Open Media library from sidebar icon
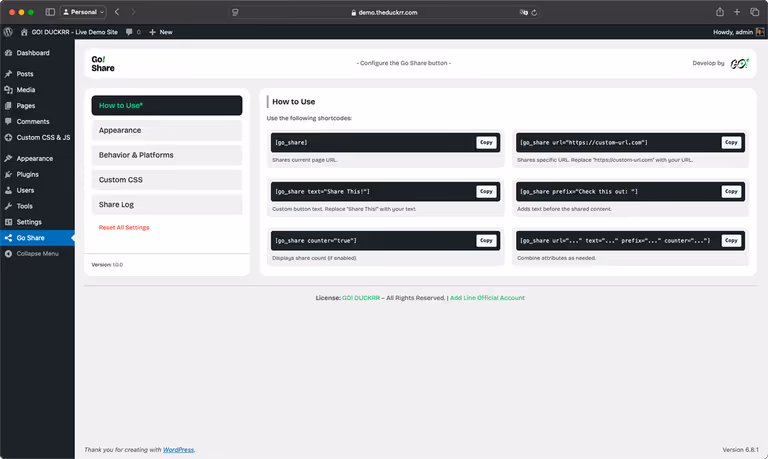The image size is (768, 459). point(9,90)
